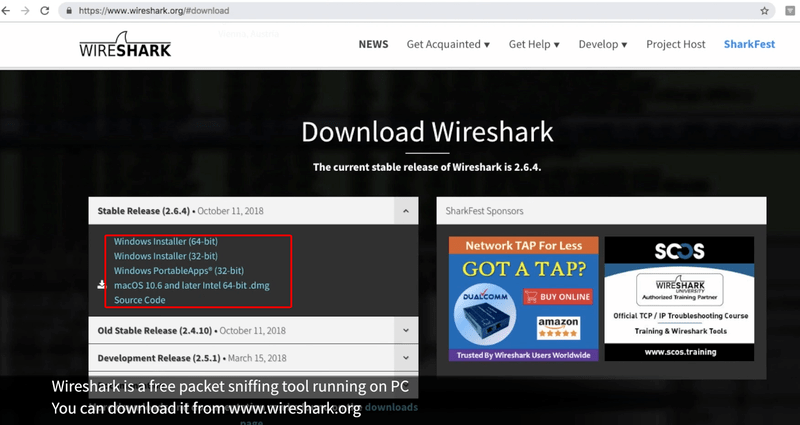Open the Get Help dropdown menu
Screen dimensions: 800x425
pos(534,45)
